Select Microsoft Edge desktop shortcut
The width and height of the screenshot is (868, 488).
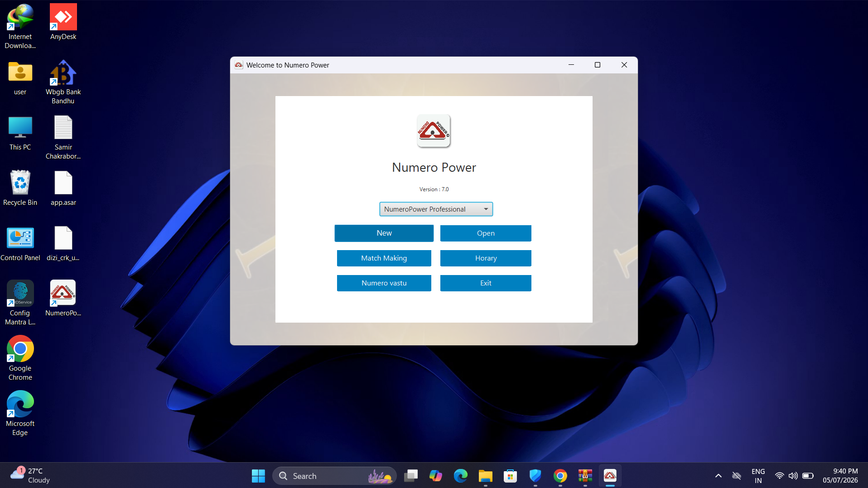pyautogui.click(x=20, y=413)
